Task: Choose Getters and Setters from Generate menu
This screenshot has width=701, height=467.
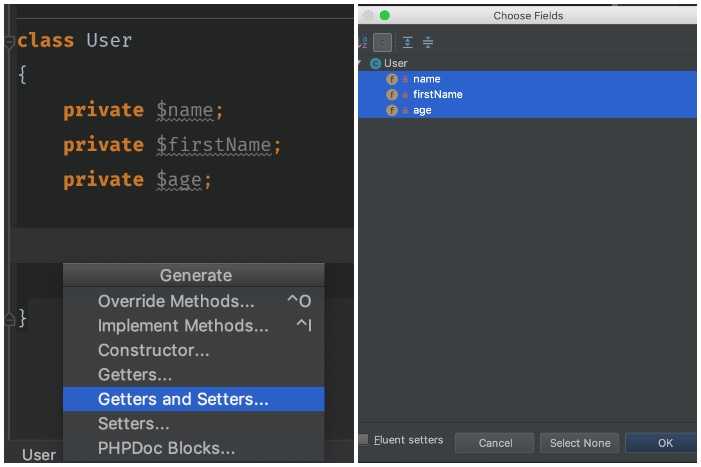Action: click(x=194, y=399)
